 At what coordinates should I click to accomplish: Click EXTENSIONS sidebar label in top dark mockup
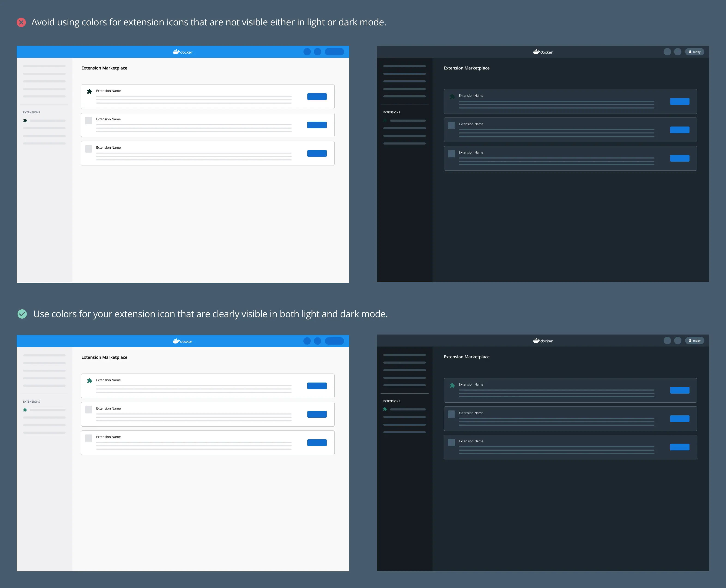391,112
